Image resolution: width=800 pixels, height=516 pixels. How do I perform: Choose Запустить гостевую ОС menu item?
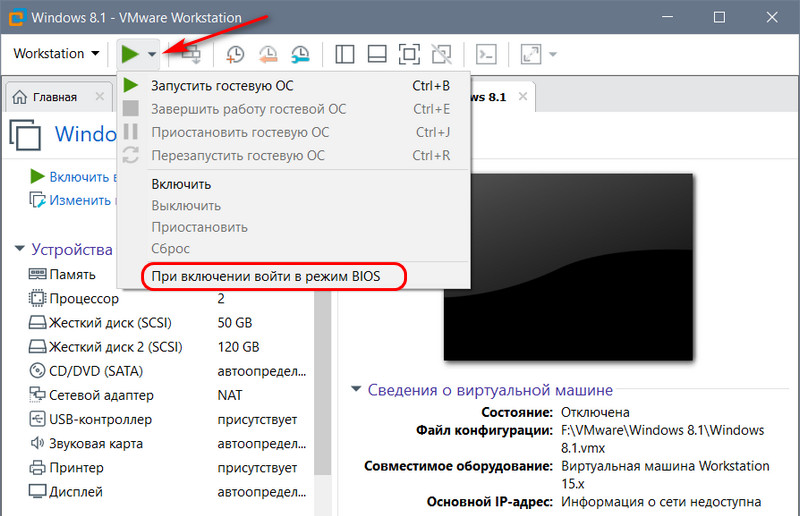294,86
